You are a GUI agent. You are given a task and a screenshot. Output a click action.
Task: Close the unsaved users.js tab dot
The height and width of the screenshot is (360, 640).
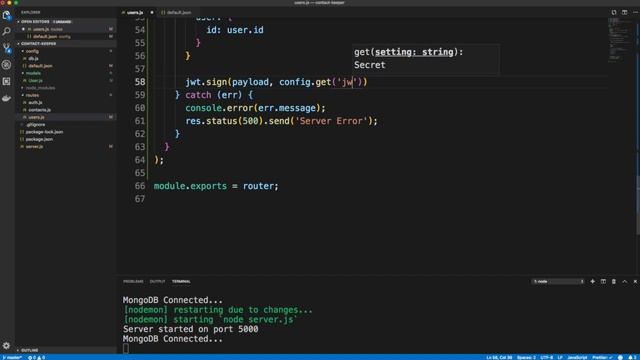pos(152,13)
